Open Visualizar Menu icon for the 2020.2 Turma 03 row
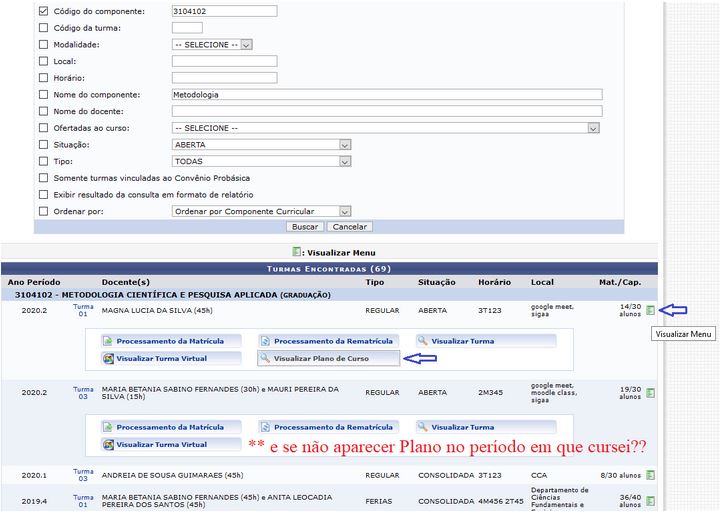 [x=651, y=393]
